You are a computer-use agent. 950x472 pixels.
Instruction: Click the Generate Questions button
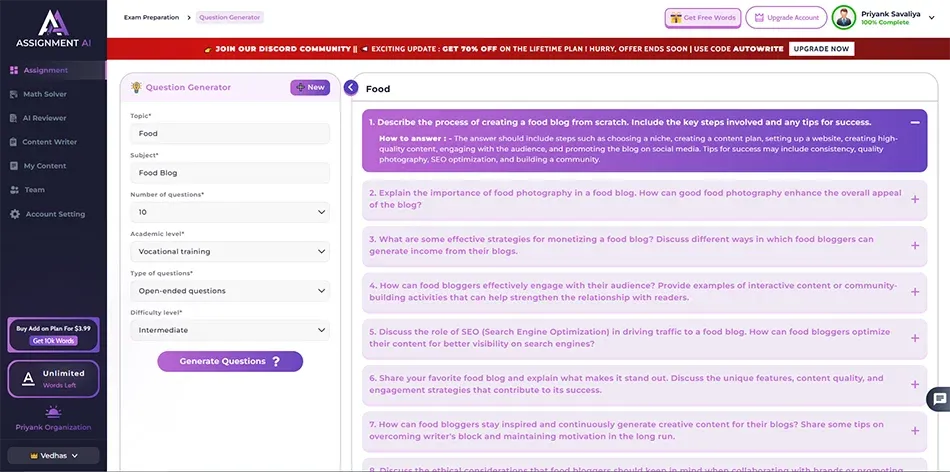tap(229, 361)
